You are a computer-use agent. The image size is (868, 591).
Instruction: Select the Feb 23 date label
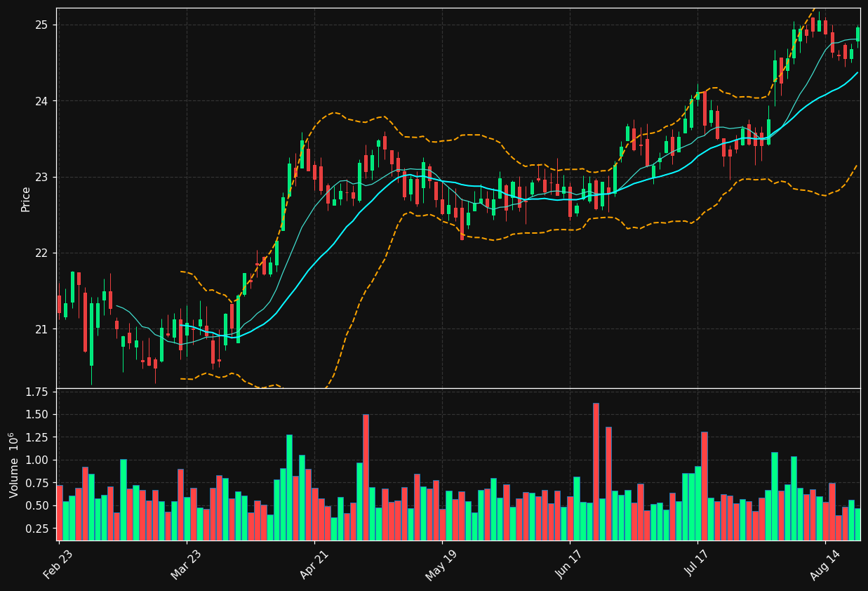(58, 564)
